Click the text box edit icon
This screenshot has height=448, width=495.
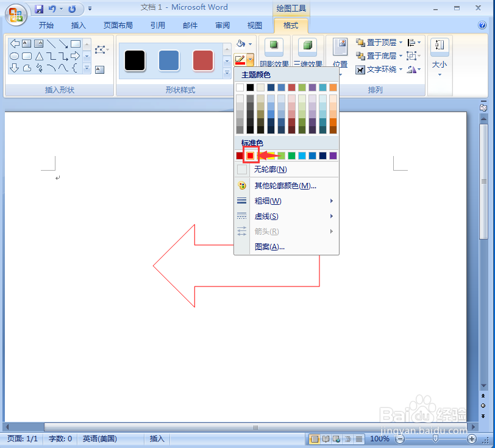pos(100,69)
